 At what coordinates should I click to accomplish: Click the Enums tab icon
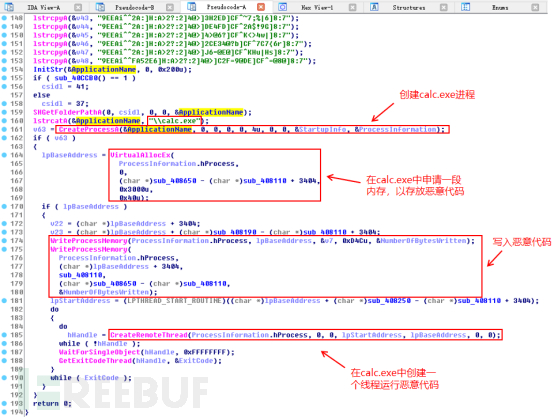[465, 7]
